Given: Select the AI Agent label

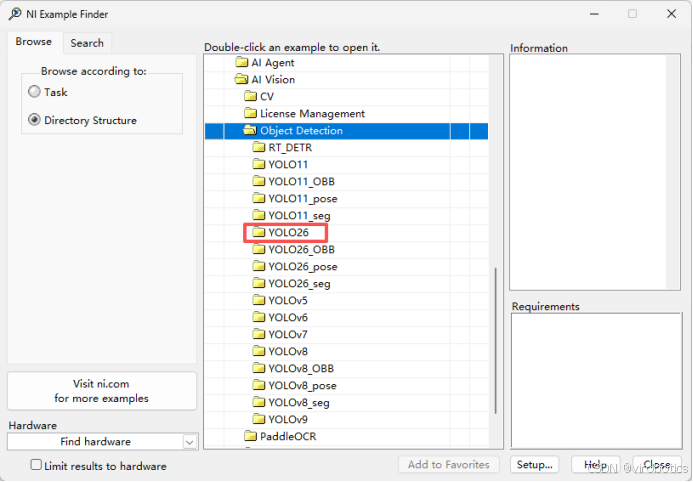Looking at the screenshot, I should click(273, 63).
